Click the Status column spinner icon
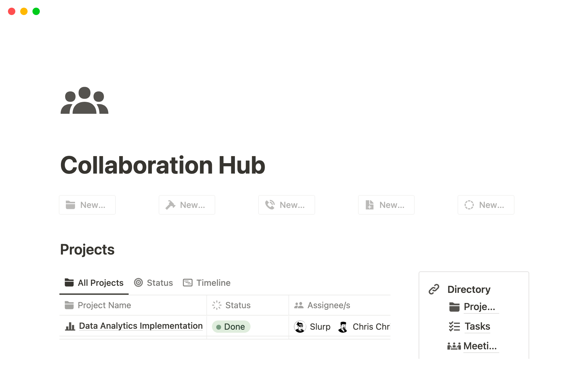Image resolution: width=588 pixels, height=368 pixels. [217, 305]
